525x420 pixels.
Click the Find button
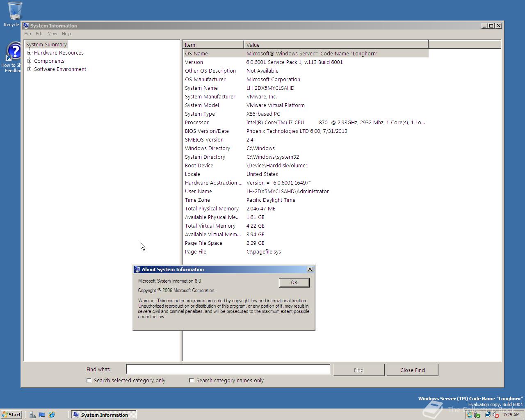click(358, 370)
